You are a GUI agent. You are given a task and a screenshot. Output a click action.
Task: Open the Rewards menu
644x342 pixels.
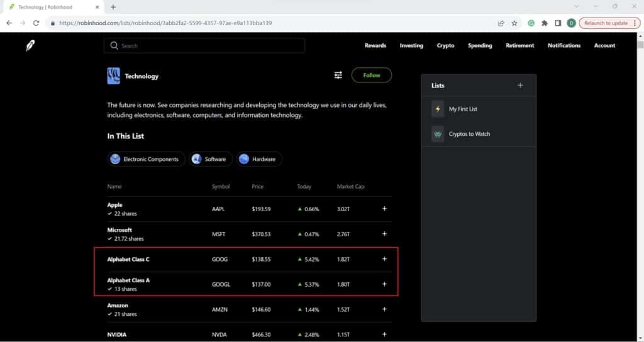[375, 45]
